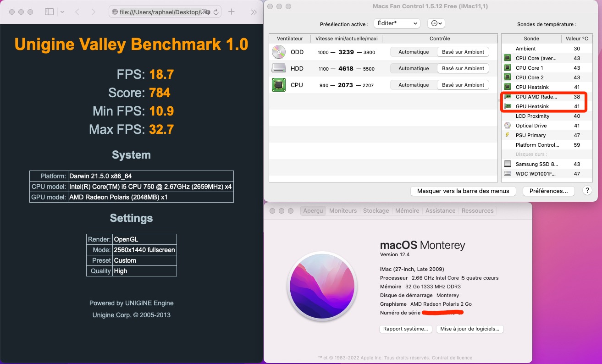This screenshot has width=602, height=364.
Task: Click the CPU Core (aver... sensor icon
Action: 507,58
